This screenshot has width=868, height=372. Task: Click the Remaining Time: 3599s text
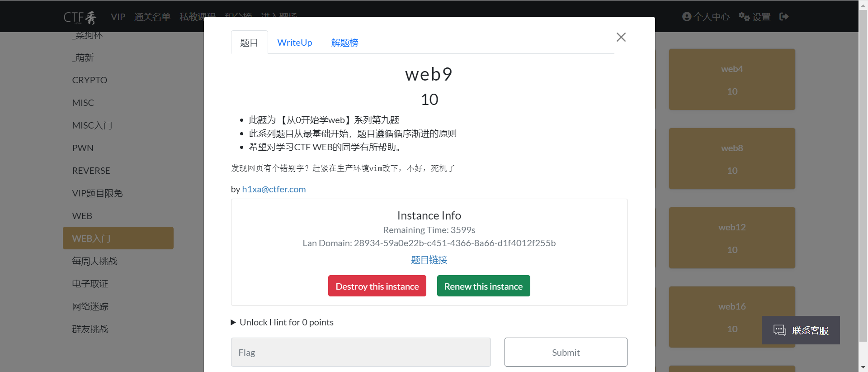coord(429,230)
